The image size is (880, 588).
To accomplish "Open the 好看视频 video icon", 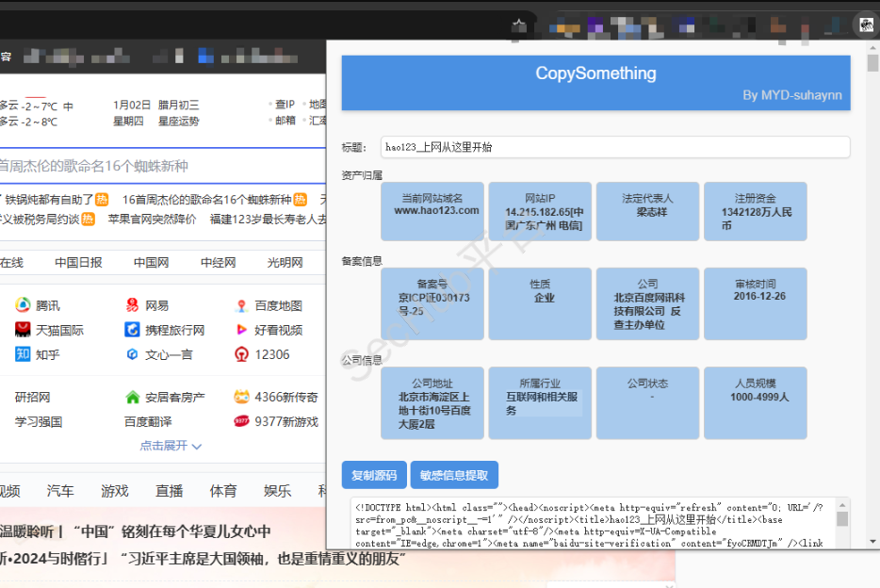I will [242, 330].
